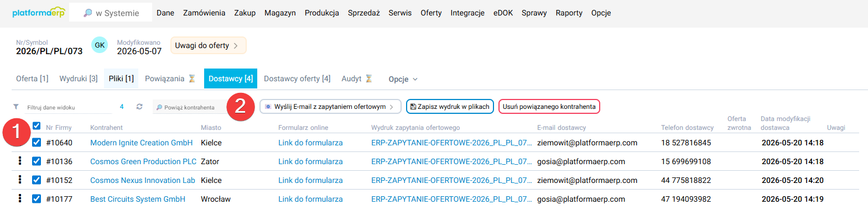Open the top Opcje menu
This screenshot has height=215, width=868.
coord(601,13)
